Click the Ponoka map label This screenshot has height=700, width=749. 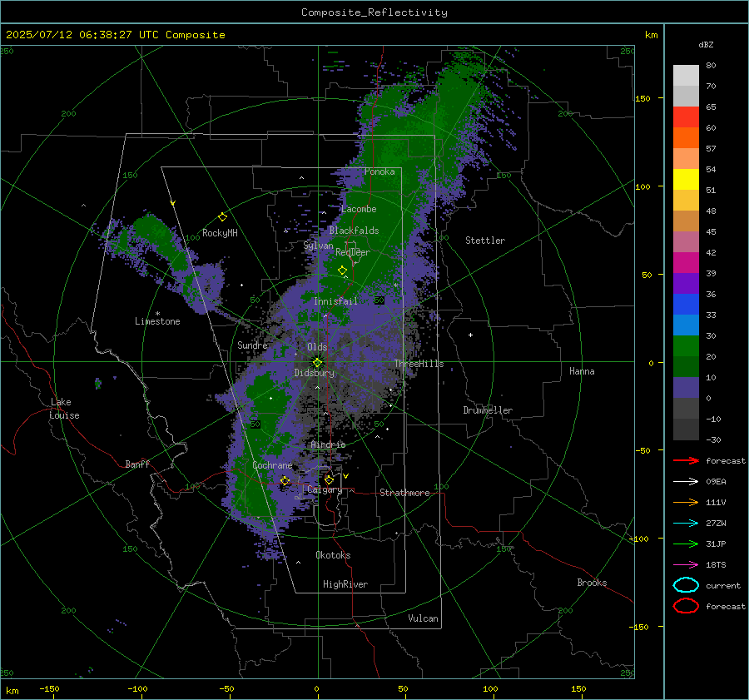coord(379,171)
